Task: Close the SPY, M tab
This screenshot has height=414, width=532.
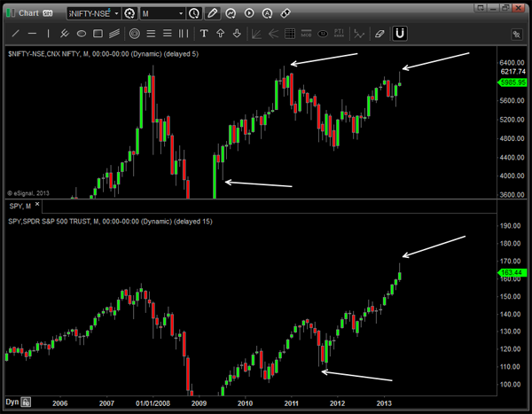Action: pos(37,204)
